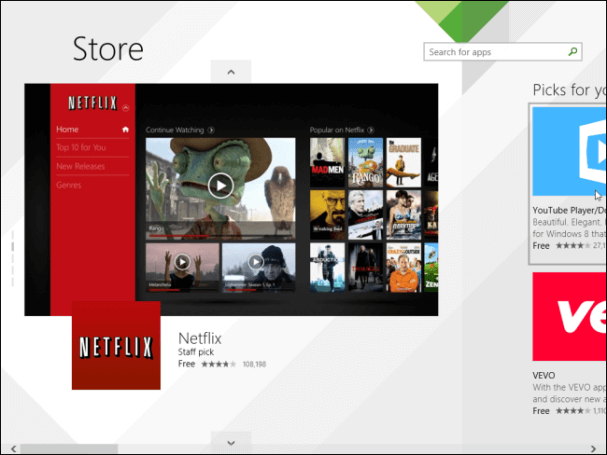
Task: Click the YouTube Player/Downloader title
Action: point(569,210)
